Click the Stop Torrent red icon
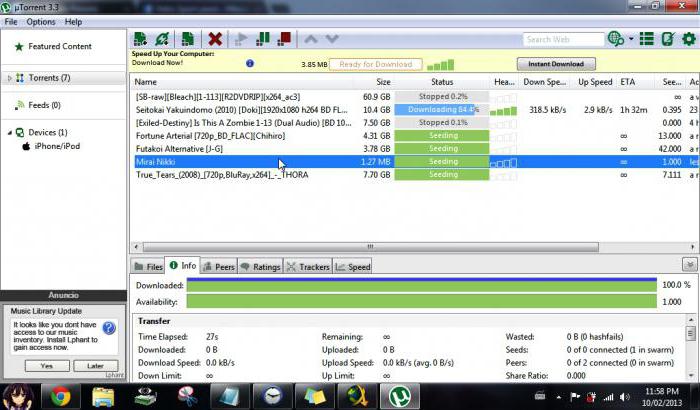The height and width of the screenshot is (410, 700). pos(284,39)
